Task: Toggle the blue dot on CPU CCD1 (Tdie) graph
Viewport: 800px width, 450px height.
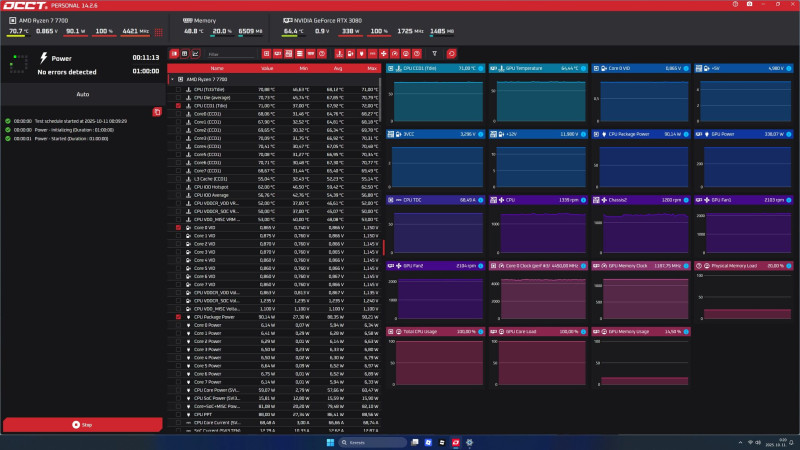Action: 481,68
